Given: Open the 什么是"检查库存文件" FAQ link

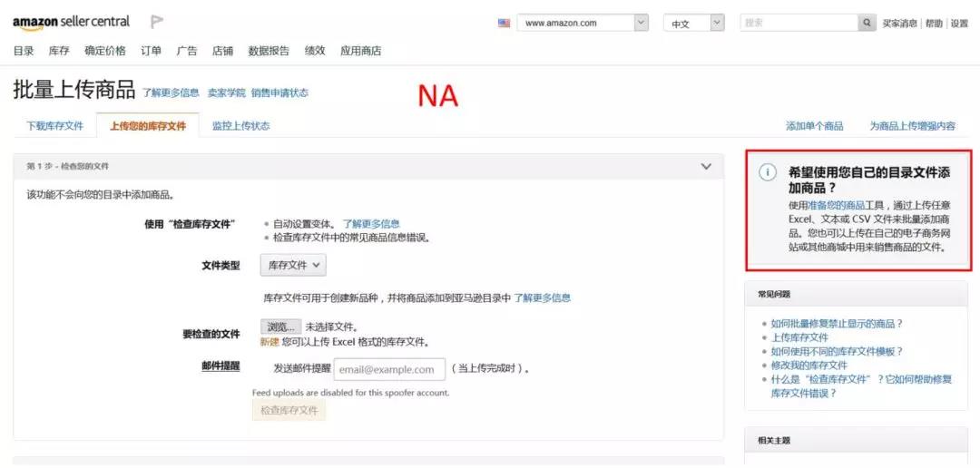Looking at the screenshot, I should [861, 386].
